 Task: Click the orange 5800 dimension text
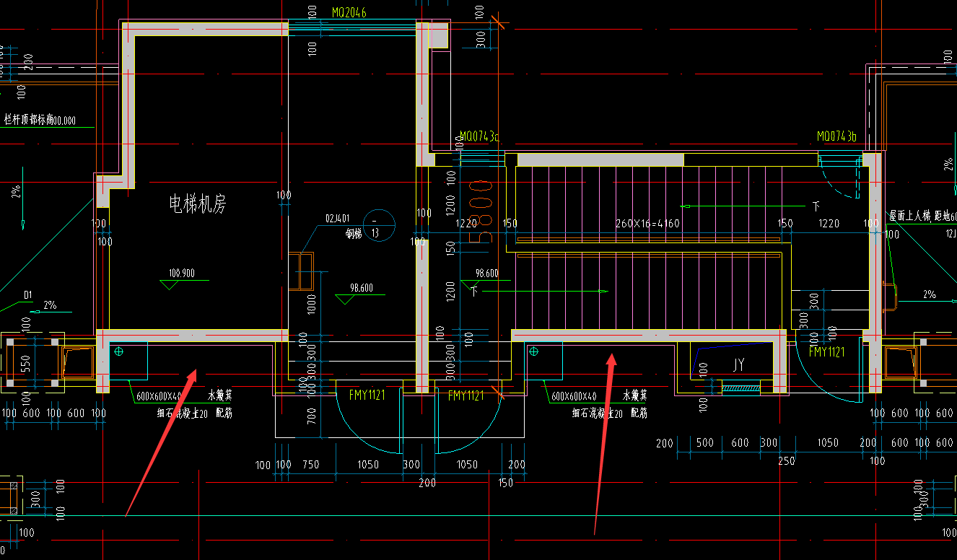[481, 211]
